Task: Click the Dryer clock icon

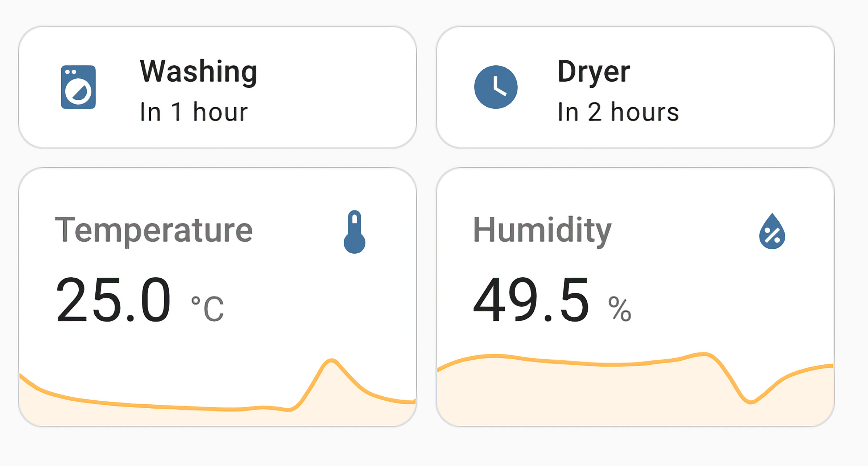Action: point(496,87)
